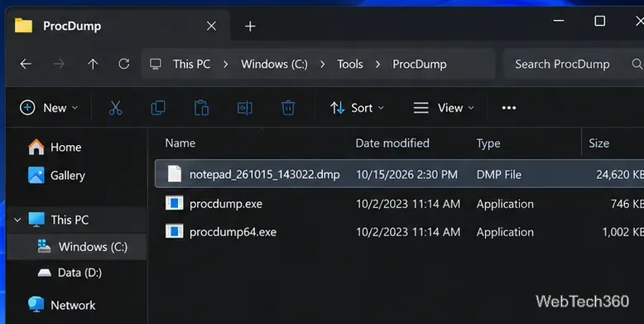Click the Copy icon in toolbar
644x324 pixels.
coord(158,108)
